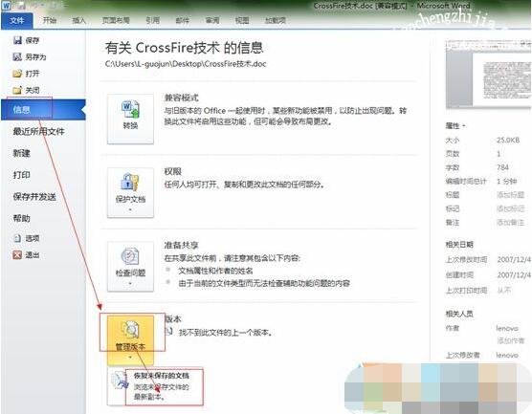Click the Open (打开) folder icon
532x414 pixels.
17,74
